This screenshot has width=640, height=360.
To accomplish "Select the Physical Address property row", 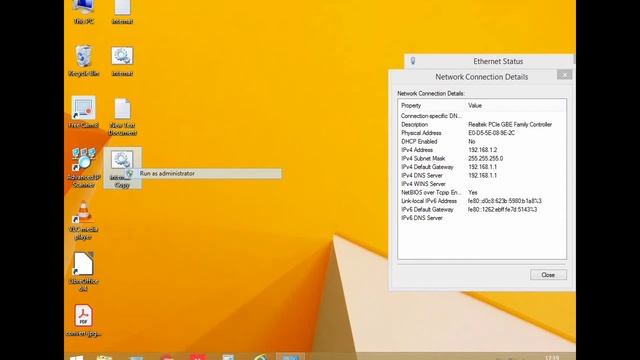I will [421, 133].
